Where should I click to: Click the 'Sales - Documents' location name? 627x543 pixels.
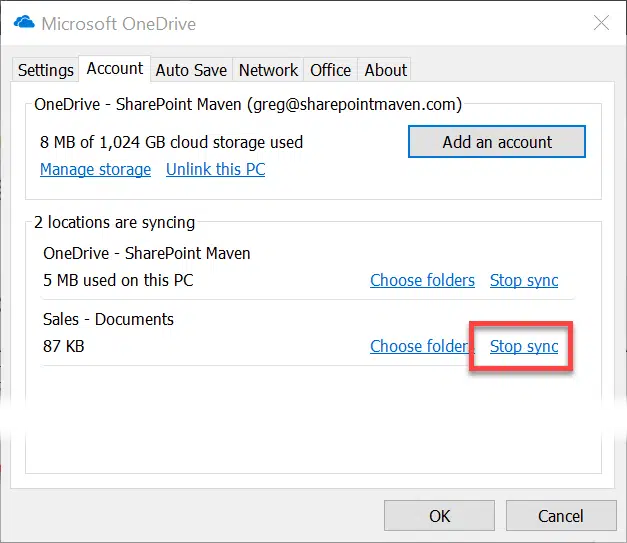click(x=108, y=319)
